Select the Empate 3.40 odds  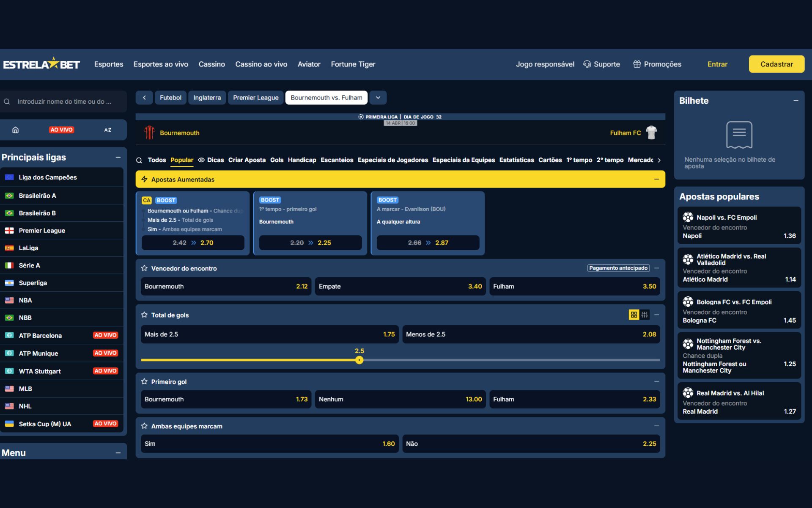[x=400, y=286]
